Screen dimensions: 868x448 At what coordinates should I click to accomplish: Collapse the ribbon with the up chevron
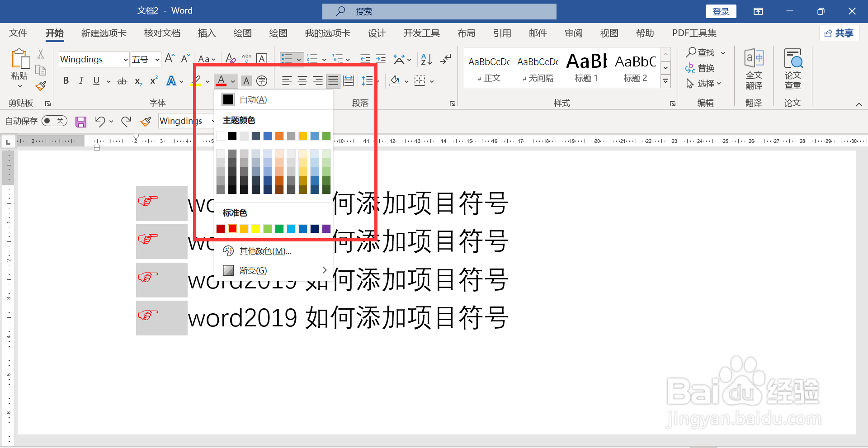[859, 104]
